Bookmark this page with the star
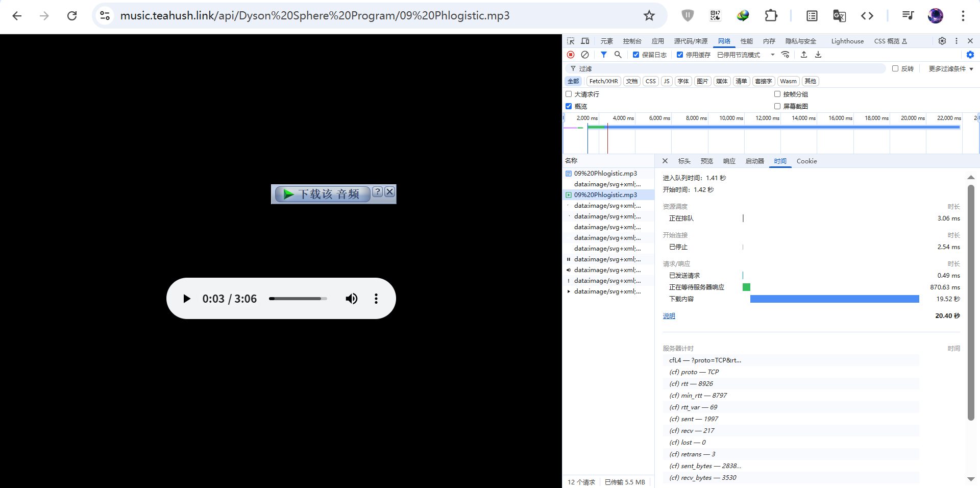The height and width of the screenshot is (488, 980). [x=649, y=16]
